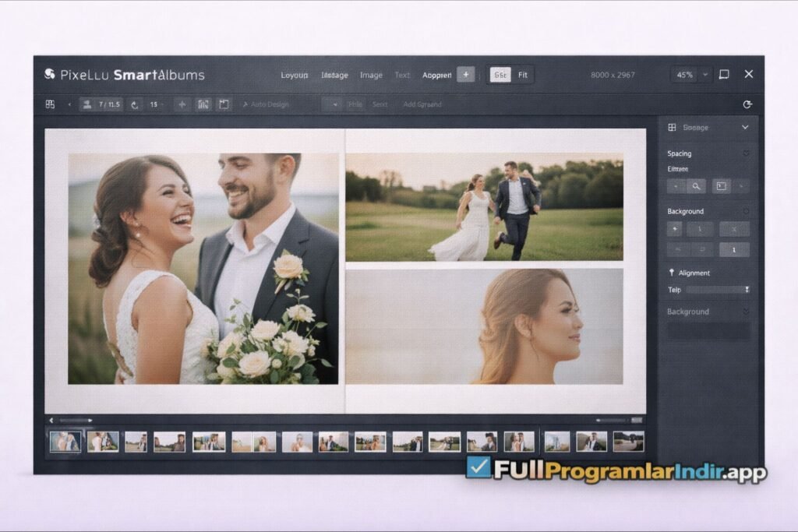The height and width of the screenshot is (532, 798).
Task: Expand the lower Background section chevron
Action: [746, 312]
